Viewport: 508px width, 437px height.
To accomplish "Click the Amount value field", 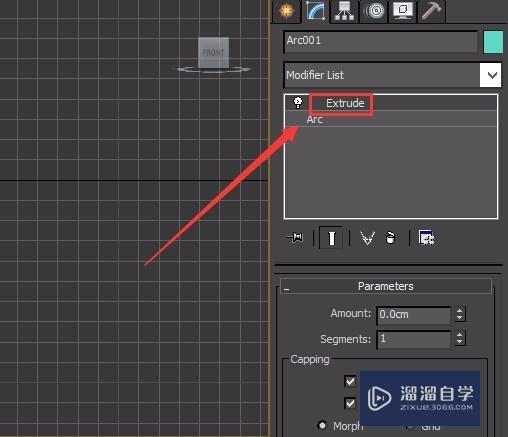I will [413, 315].
